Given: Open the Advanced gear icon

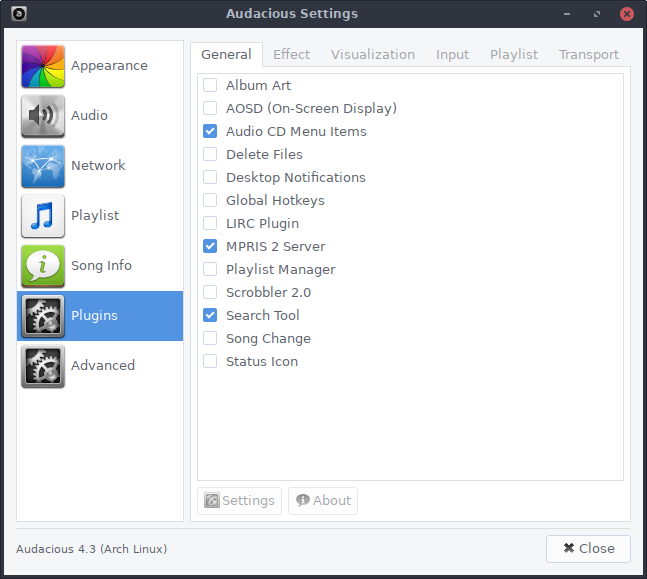Looking at the screenshot, I should 43,366.
